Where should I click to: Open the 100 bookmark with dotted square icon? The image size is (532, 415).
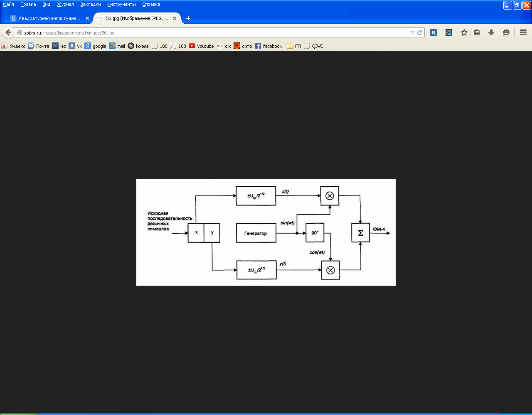(x=159, y=46)
